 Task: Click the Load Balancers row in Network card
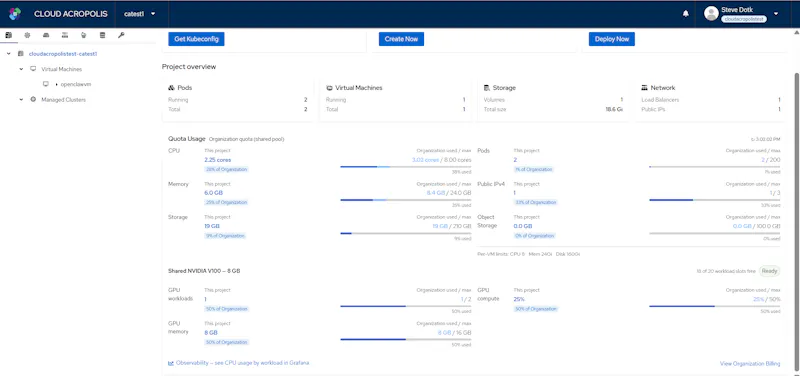click(711, 100)
